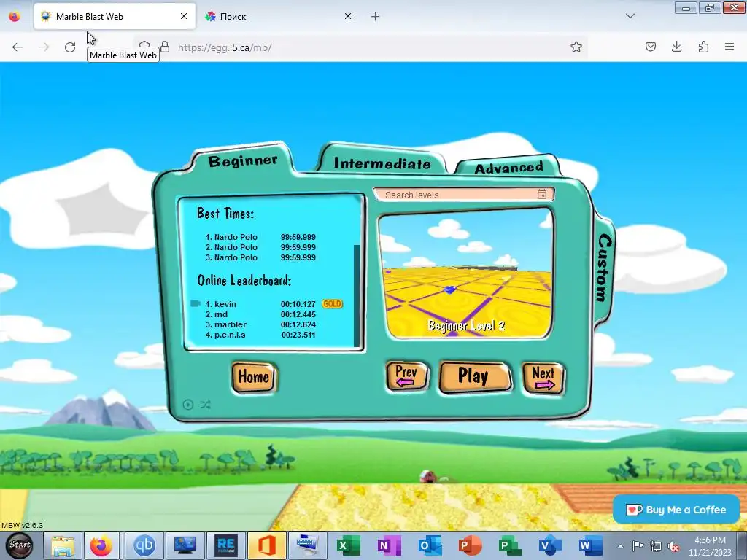The image size is (747, 560).
Task: Open the Extensions puzzle icon
Action: pos(703,47)
